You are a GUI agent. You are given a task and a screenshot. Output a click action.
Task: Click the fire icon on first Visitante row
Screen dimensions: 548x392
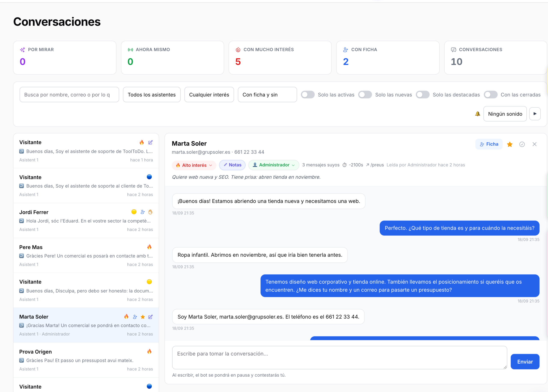point(142,142)
